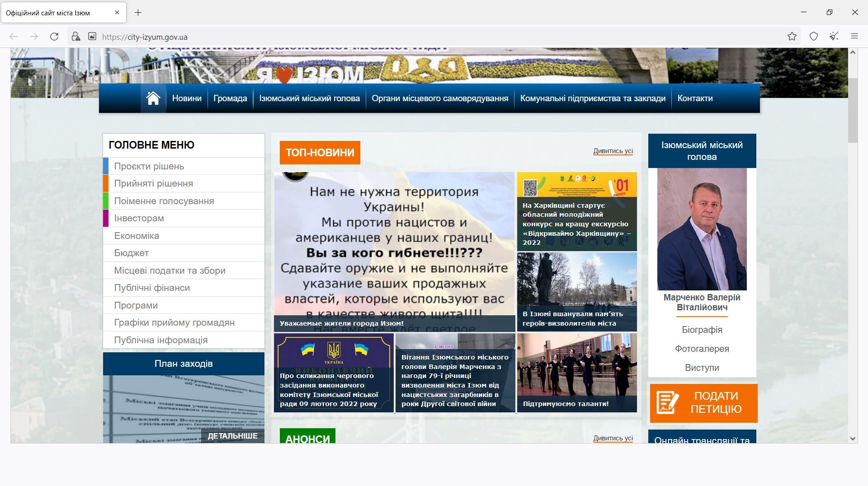Screen dimensions: 868x486
Task: Bookmark this page with the star
Action: (x=792, y=37)
